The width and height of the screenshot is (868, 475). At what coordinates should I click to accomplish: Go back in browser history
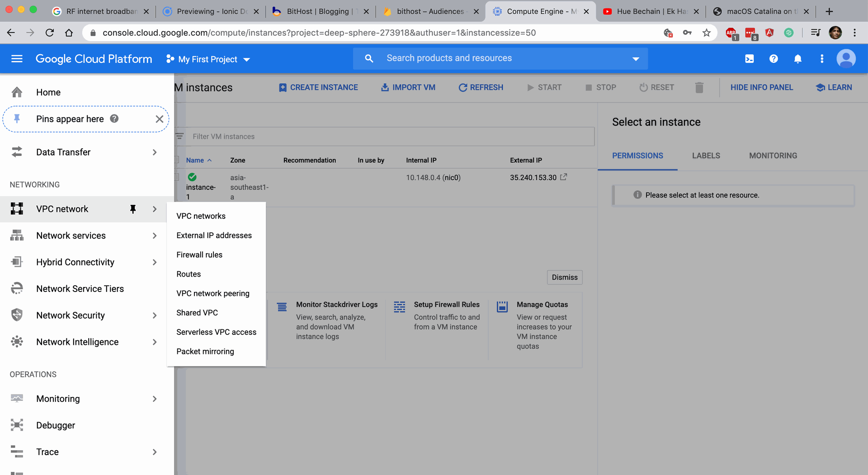pyautogui.click(x=11, y=33)
